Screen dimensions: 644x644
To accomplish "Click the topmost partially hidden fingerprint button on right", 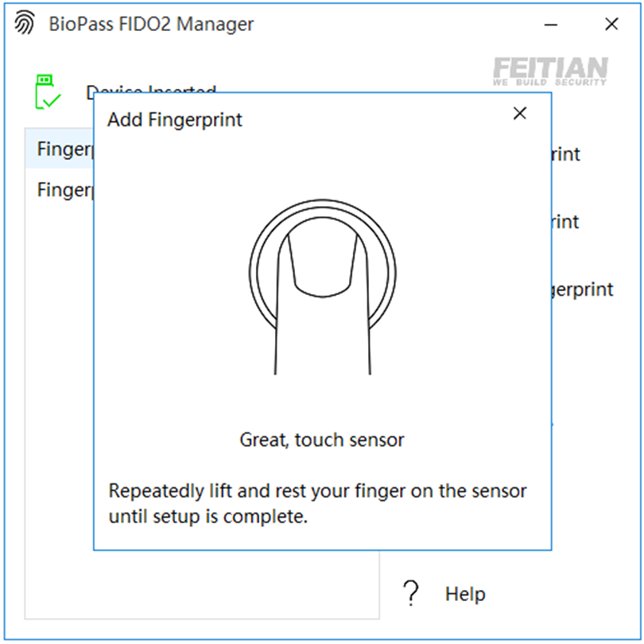I will tap(565, 154).
